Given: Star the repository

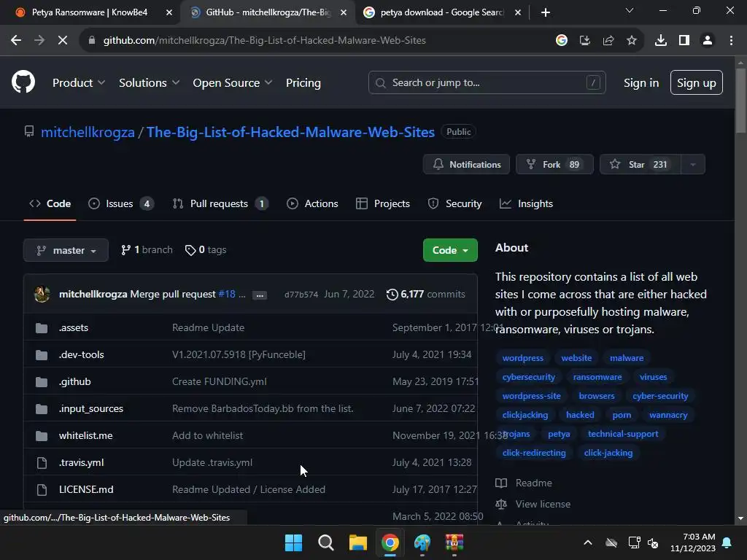Looking at the screenshot, I should tap(640, 164).
